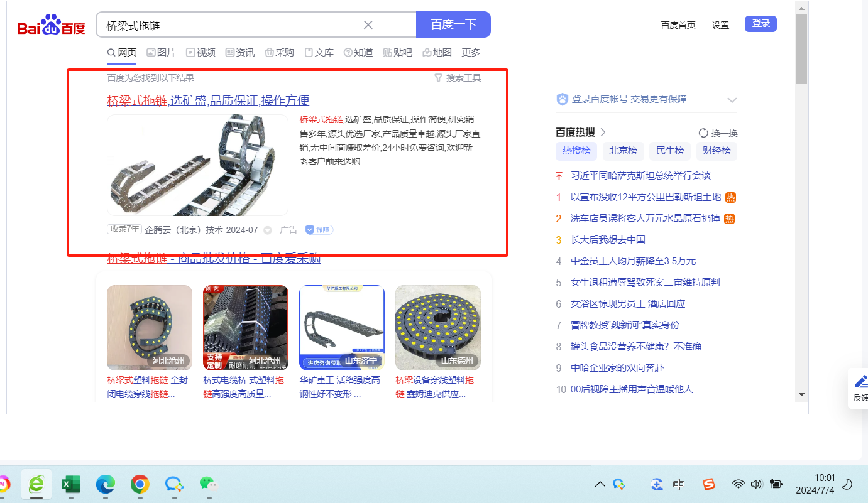The height and width of the screenshot is (503, 868).
Task: Click the 反馈 feedback pen icon
Action: pyautogui.click(x=860, y=381)
